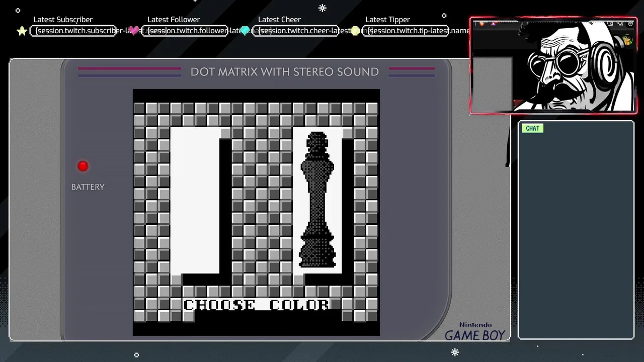Click the cheer name placeholder field
644x362 pixels.
click(295, 31)
